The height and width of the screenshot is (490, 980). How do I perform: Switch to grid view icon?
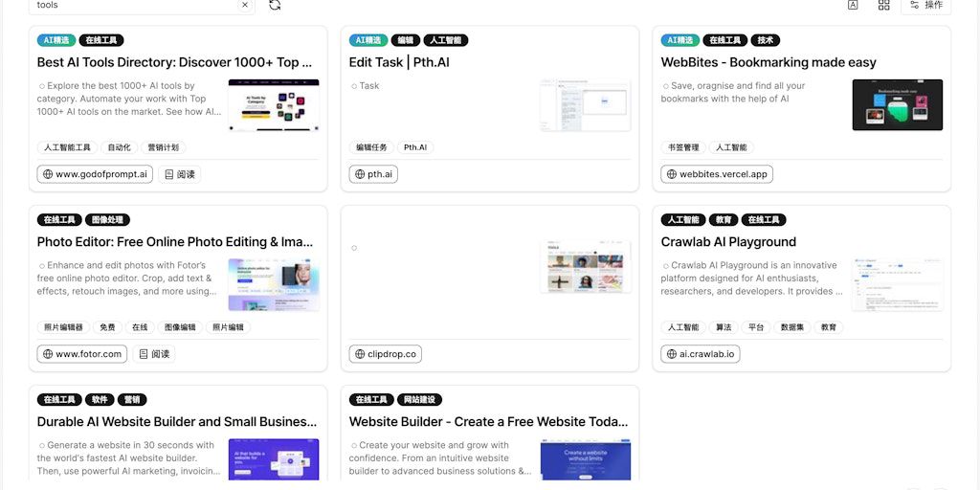click(x=883, y=5)
